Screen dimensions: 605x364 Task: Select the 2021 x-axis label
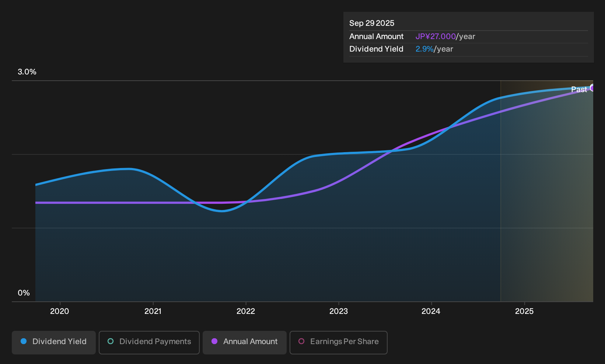[x=153, y=311]
